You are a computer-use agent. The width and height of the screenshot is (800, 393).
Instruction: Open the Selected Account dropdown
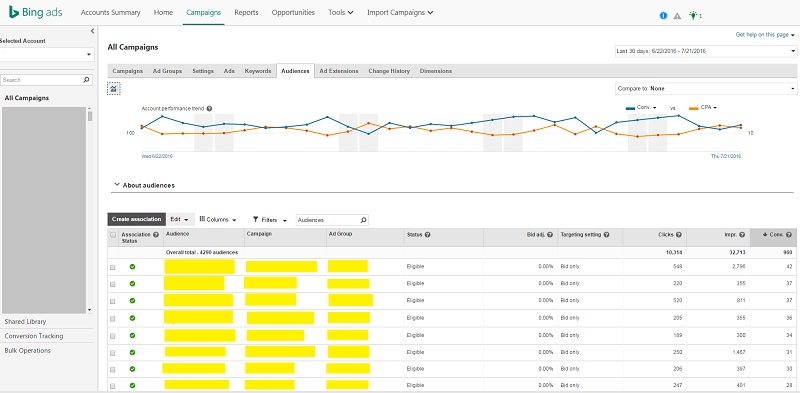pyautogui.click(x=46, y=54)
